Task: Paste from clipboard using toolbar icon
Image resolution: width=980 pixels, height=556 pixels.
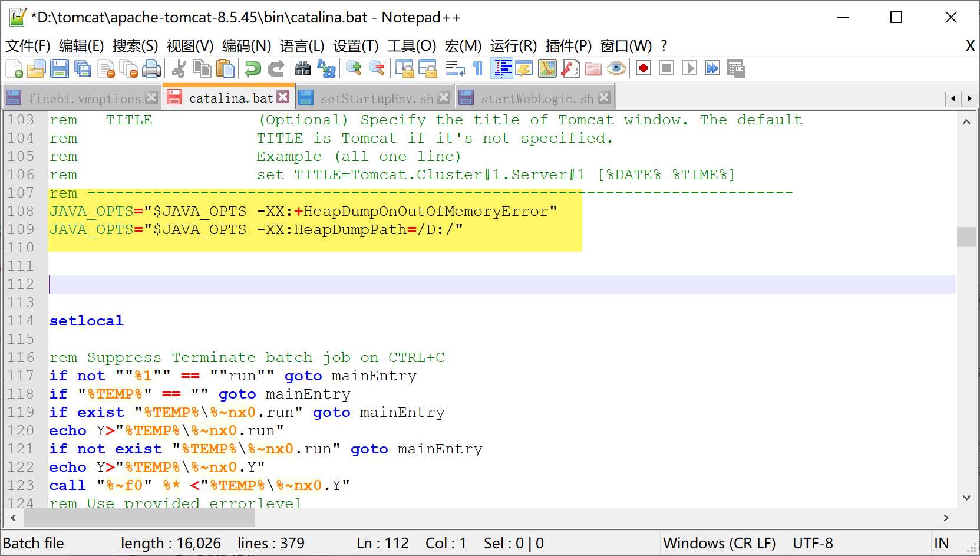Action: [x=225, y=69]
